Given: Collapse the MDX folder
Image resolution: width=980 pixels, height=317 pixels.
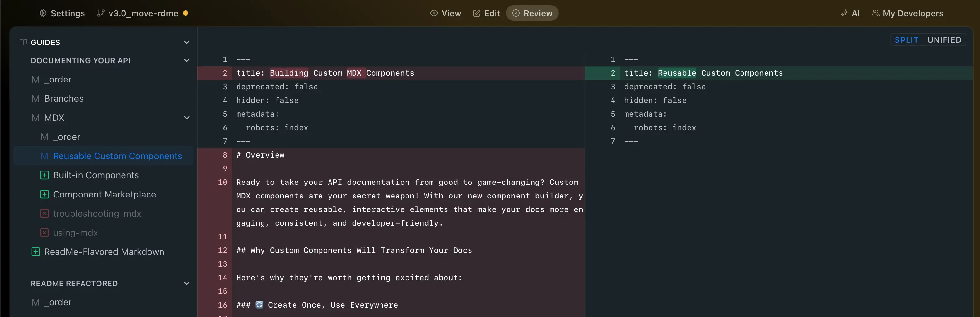Looking at the screenshot, I should (x=187, y=118).
